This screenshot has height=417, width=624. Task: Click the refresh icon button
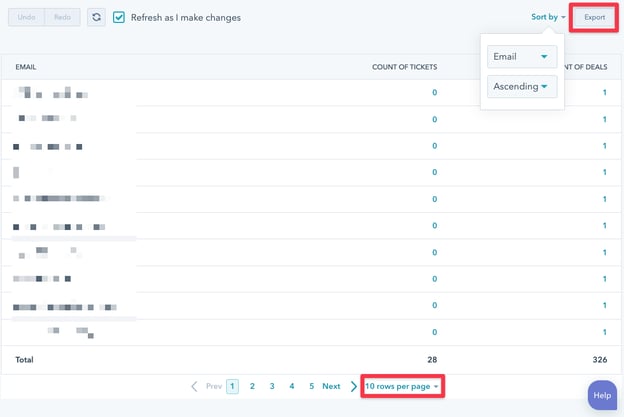[96, 17]
